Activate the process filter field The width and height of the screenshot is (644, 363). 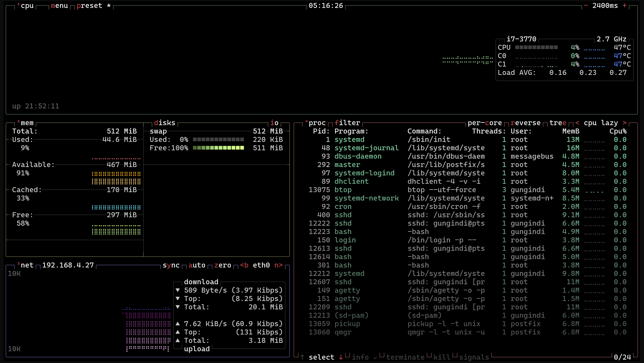(347, 123)
